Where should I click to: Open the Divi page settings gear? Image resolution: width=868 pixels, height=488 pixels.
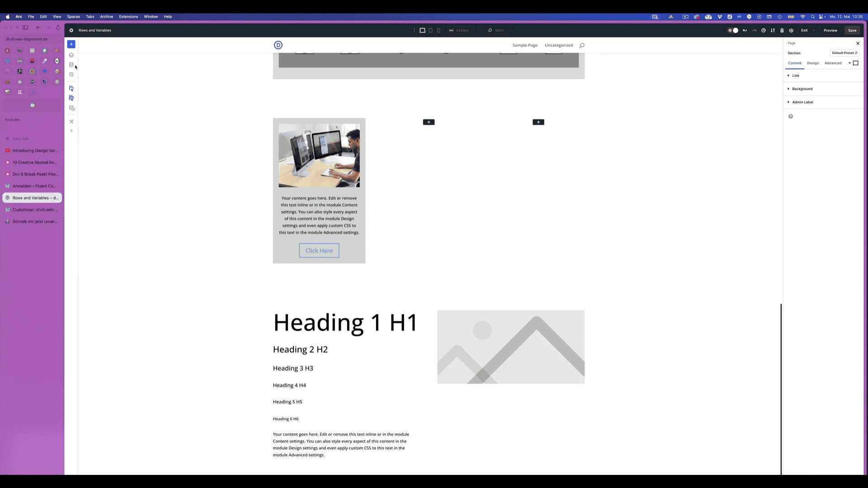click(x=71, y=30)
